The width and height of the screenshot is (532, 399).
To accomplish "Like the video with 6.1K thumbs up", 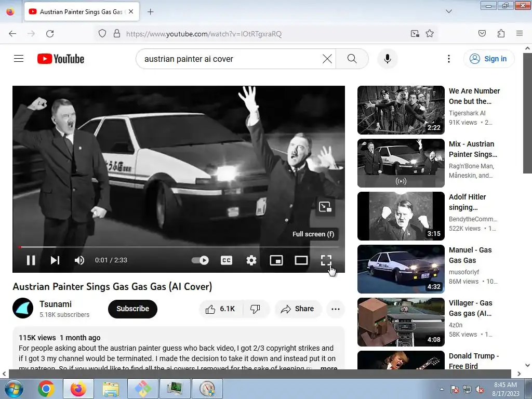I will 220,309.
